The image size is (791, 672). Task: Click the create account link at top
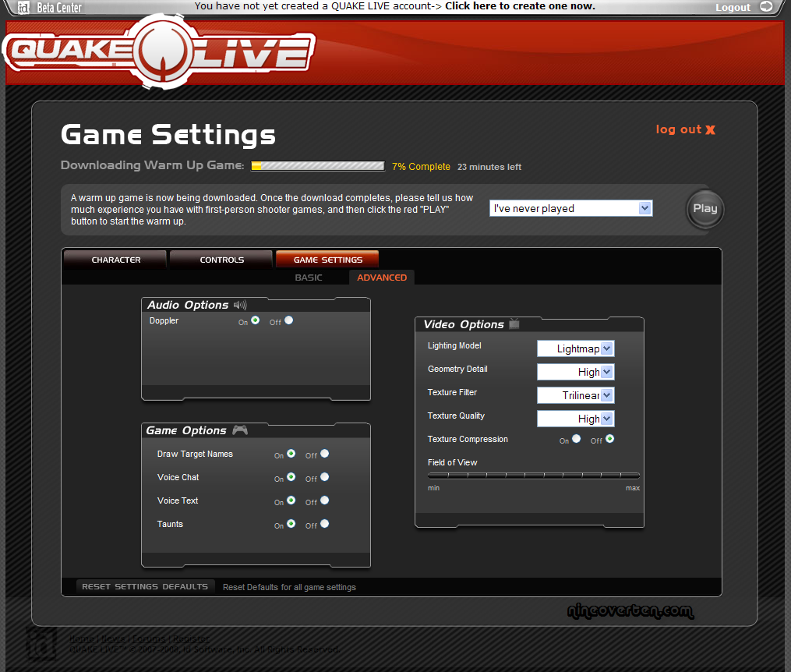(x=520, y=6)
